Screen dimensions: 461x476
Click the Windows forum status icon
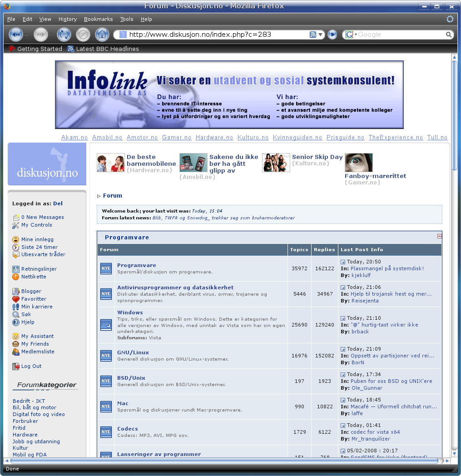click(x=106, y=325)
